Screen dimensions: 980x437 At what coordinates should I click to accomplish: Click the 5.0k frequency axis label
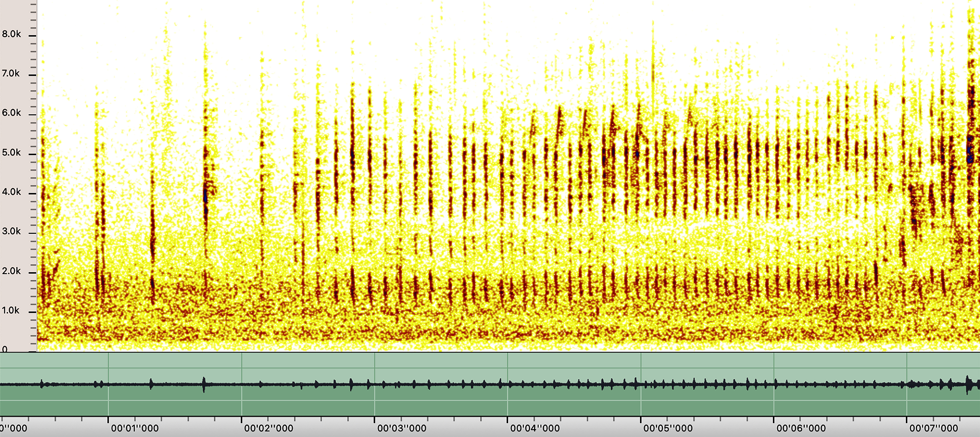pyautogui.click(x=11, y=152)
